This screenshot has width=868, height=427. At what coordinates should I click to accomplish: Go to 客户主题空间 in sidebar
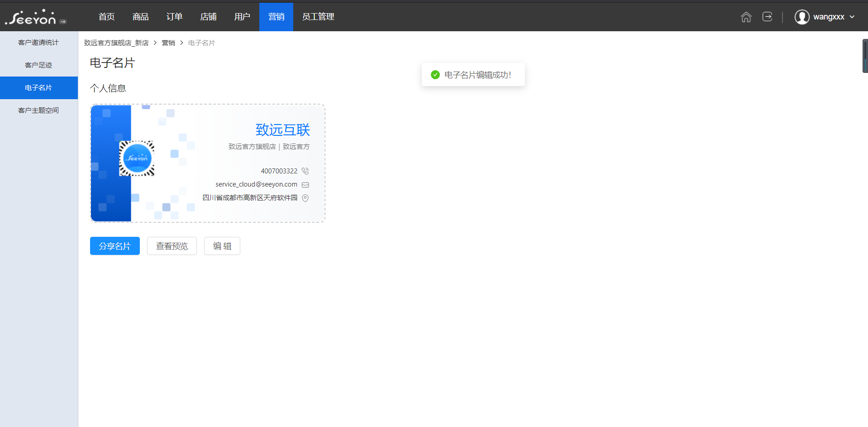[38, 110]
